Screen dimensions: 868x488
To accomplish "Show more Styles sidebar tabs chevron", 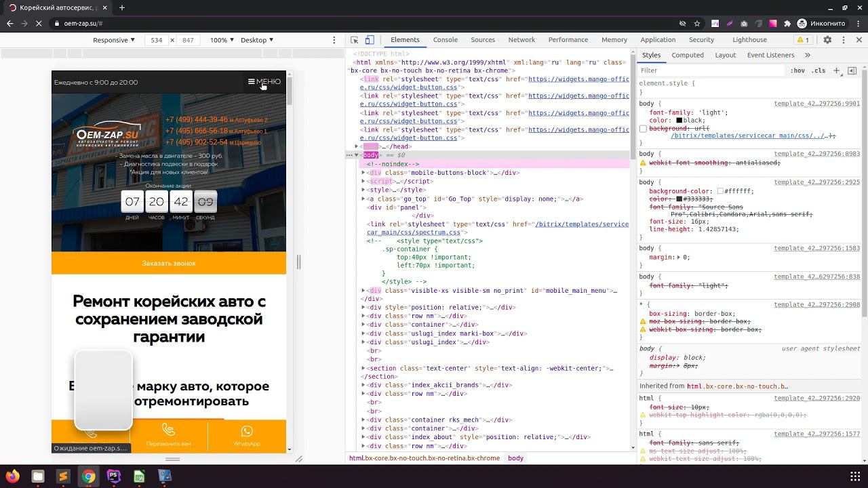I will pyautogui.click(x=808, y=55).
